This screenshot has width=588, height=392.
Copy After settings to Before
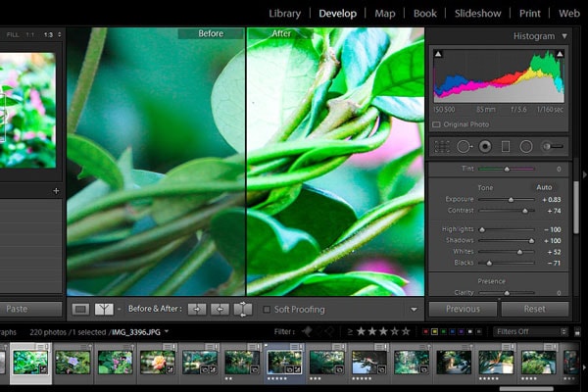pos(220,310)
